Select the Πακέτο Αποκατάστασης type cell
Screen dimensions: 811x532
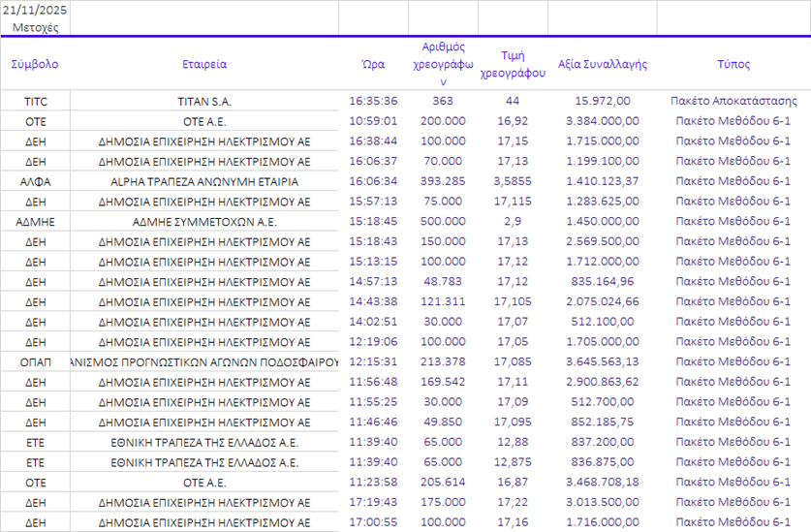pyautogui.click(x=733, y=101)
